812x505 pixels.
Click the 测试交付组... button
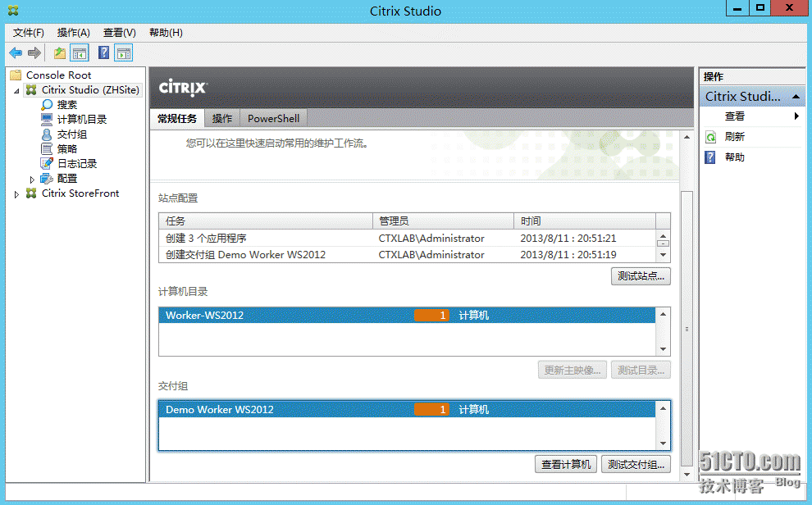pos(636,465)
